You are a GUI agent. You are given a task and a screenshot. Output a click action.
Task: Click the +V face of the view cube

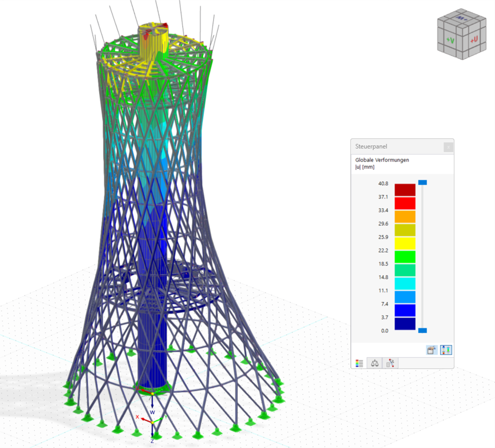pos(450,40)
